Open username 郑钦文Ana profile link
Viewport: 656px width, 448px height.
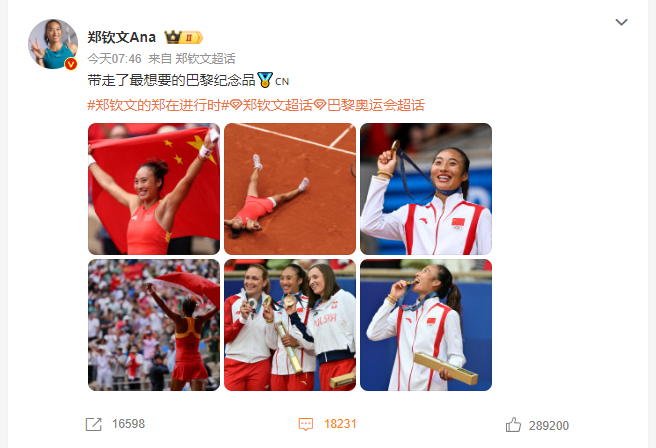[121, 37]
